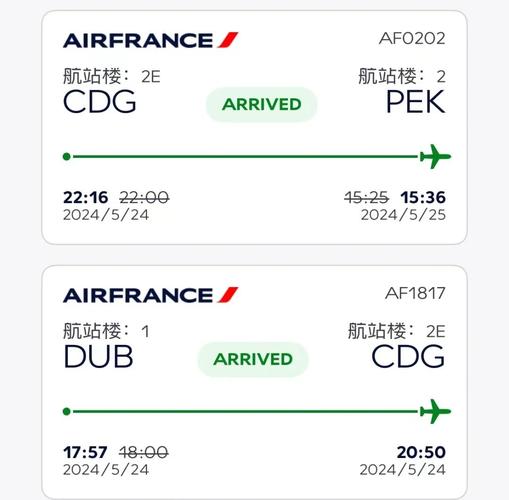Click the CDG departure code on the first card
This screenshot has height=500, width=509.
[x=100, y=102]
